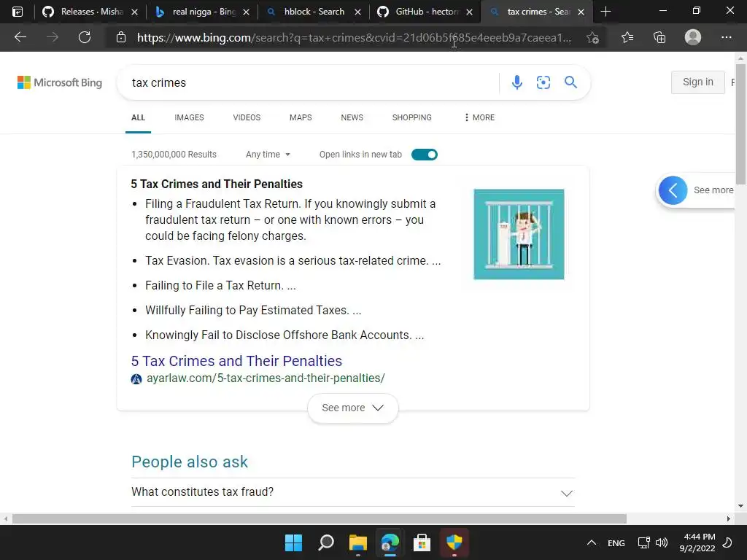Search using an image

coord(543,82)
